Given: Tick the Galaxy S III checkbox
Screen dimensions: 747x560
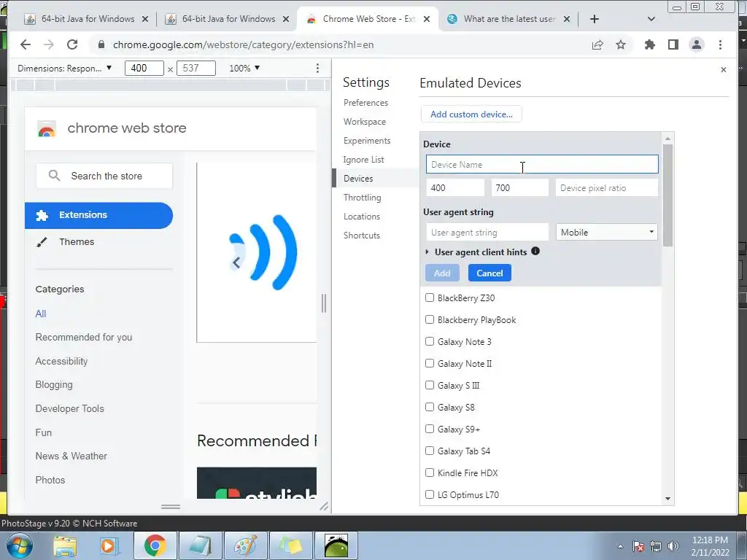Looking at the screenshot, I should pyautogui.click(x=429, y=385).
